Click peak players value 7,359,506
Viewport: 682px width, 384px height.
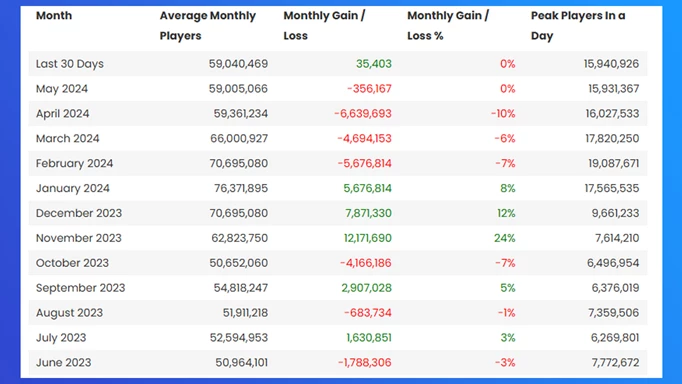click(614, 313)
